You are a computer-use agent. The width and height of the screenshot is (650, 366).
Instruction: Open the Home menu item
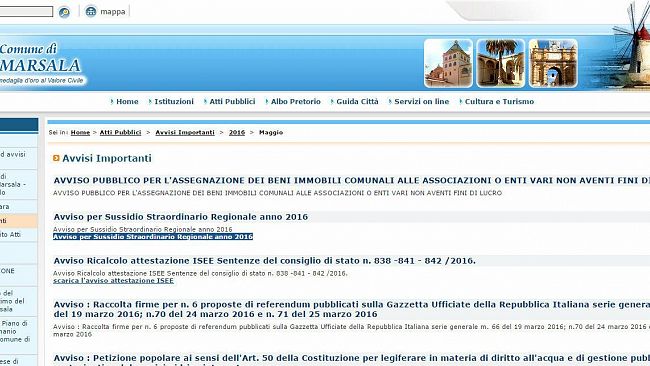pos(127,102)
